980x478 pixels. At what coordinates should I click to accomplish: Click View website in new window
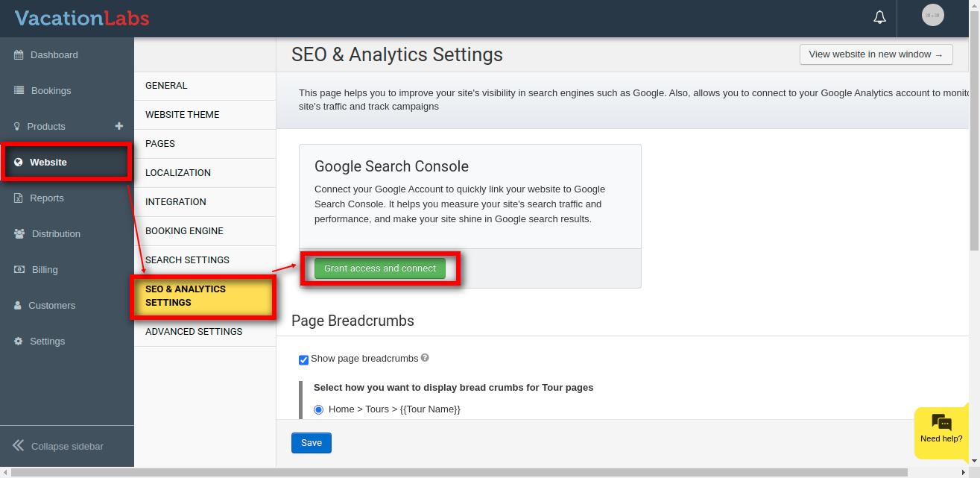point(876,54)
